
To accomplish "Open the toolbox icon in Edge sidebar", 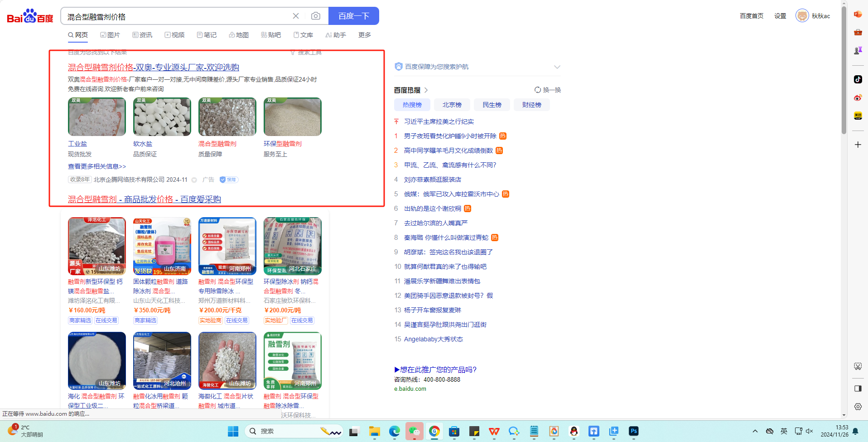I will coord(858,32).
